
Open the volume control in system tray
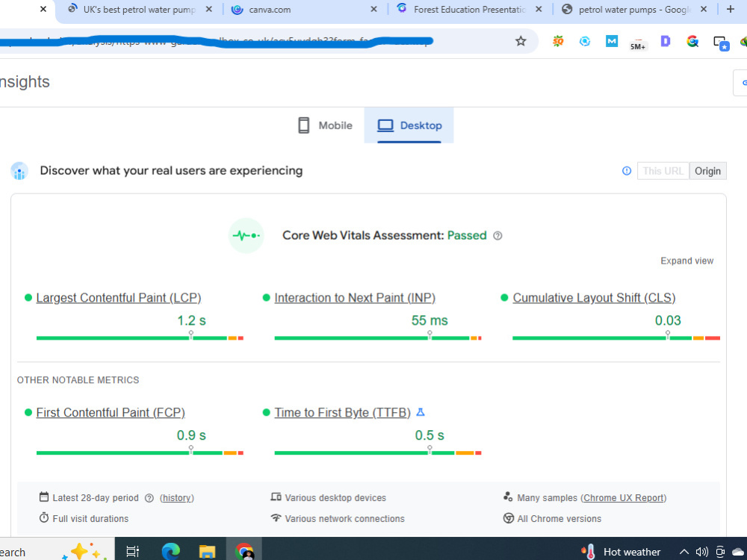pyautogui.click(x=701, y=552)
